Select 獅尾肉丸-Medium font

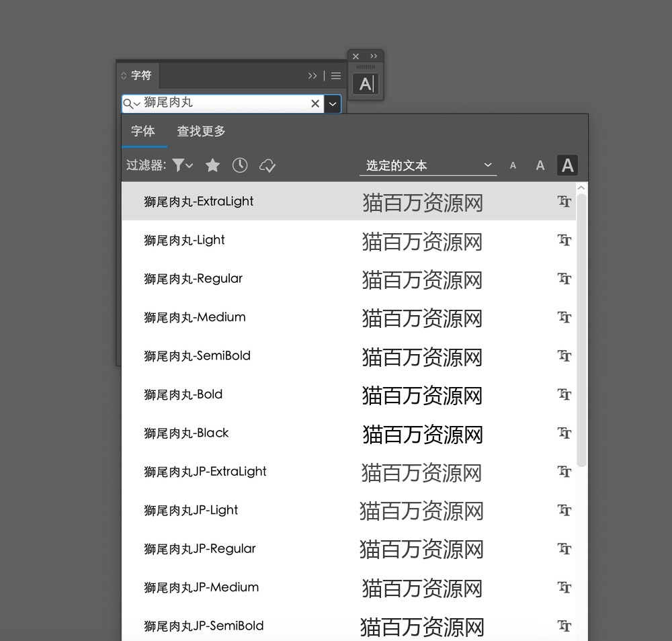coord(349,317)
